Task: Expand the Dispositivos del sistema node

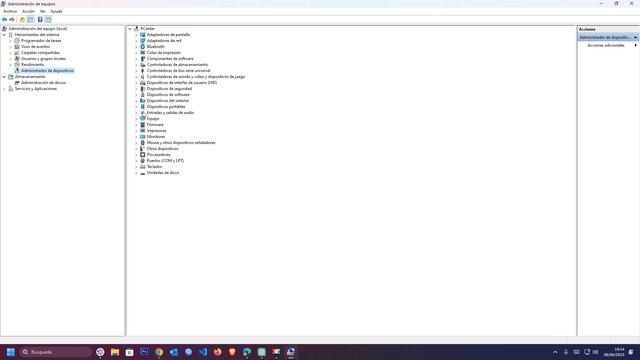Action: (136, 101)
